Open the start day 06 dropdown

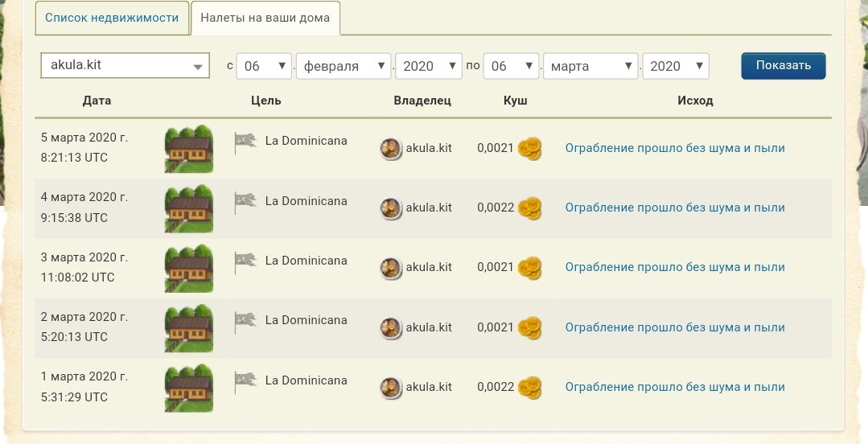264,66
